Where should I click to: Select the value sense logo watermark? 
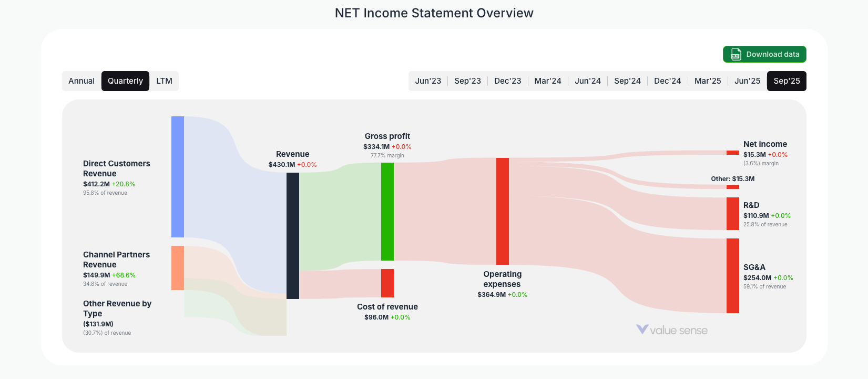pyautogui.click(x=673, y=330)
